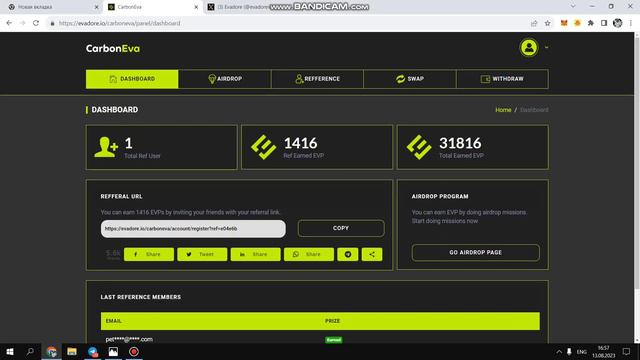
Task: Click the PRIZE column header
Action: [332, 321]
